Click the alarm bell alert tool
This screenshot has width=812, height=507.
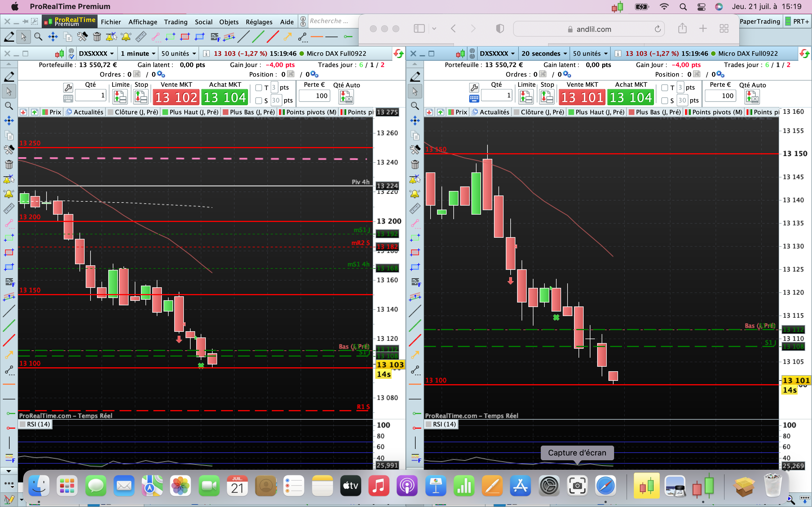126,37
